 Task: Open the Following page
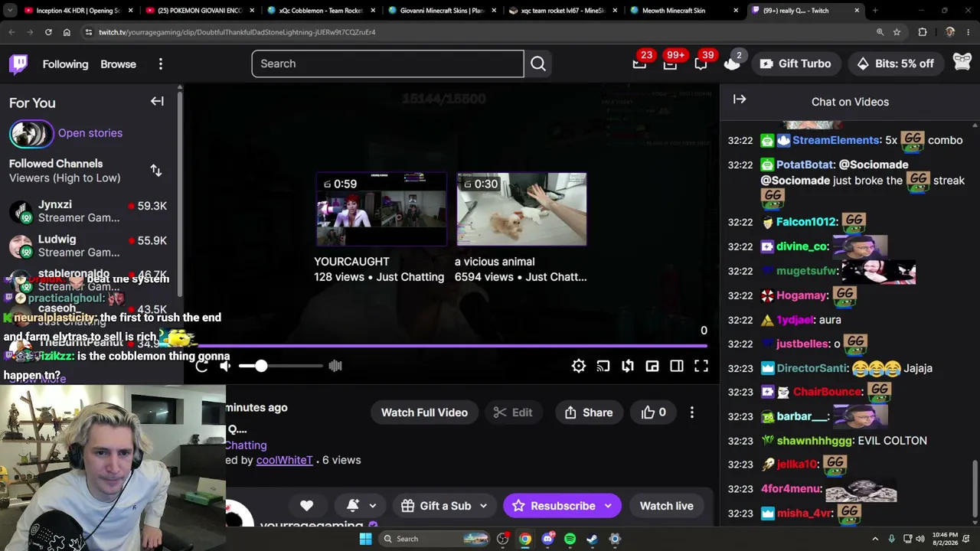click(65, 64)
